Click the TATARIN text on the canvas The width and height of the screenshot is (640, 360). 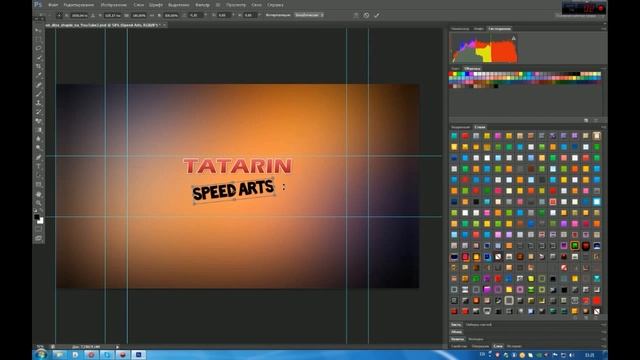238,166
